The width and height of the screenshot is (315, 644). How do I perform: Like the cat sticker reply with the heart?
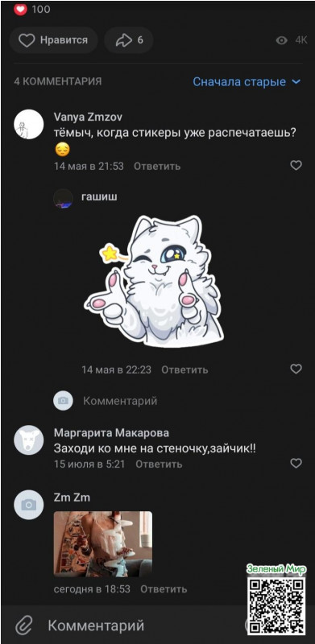click(296, 369)
